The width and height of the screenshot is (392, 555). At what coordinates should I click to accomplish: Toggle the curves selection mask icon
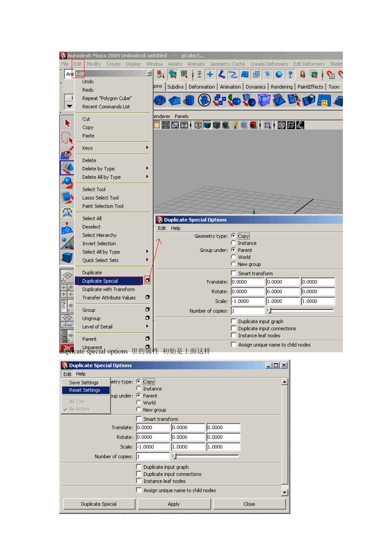pyautogui.click(x=233, y=74)
